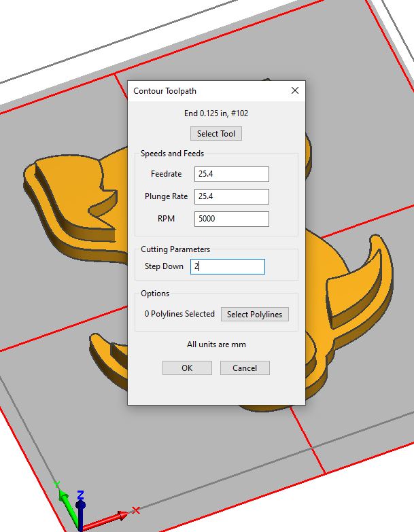Edit the Feedrate input field

[232, 174]
